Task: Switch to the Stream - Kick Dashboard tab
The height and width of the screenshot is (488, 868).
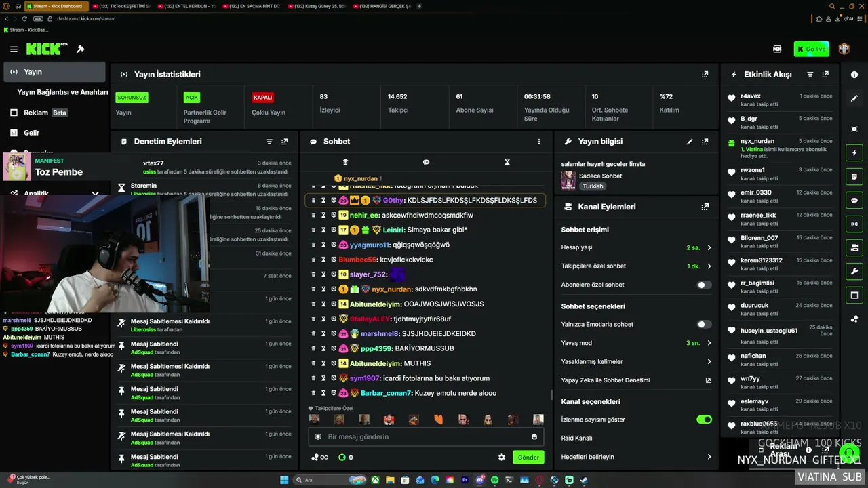Action: point(57,6)
